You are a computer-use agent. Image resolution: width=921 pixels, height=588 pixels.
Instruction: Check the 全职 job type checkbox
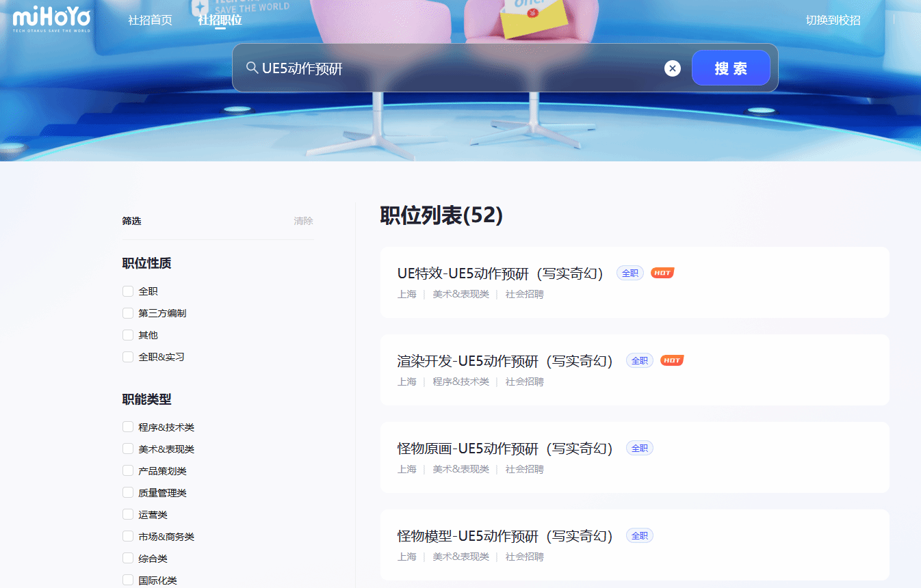click(128, 291)
